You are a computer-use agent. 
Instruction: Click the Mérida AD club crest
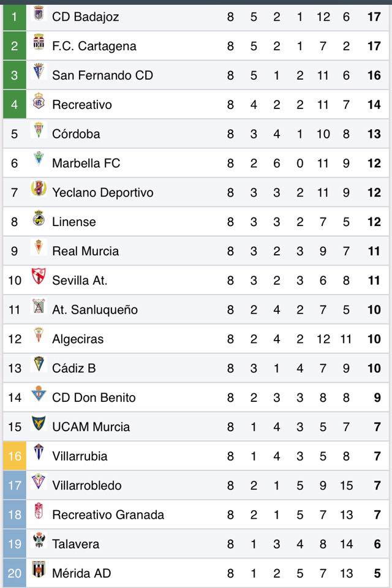[x=39, y=570]
